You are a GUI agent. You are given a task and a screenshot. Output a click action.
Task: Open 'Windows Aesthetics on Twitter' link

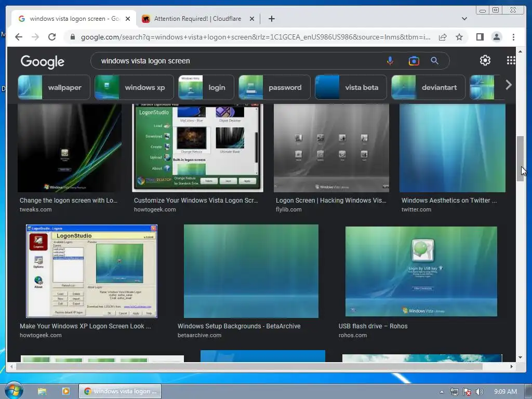point(449,201)
